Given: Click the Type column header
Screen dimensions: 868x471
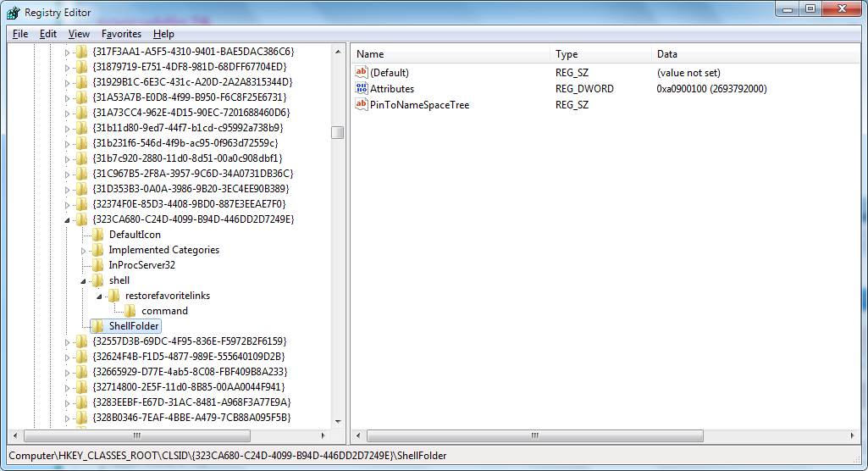Looking at the screenshot, I should point(600,54).
